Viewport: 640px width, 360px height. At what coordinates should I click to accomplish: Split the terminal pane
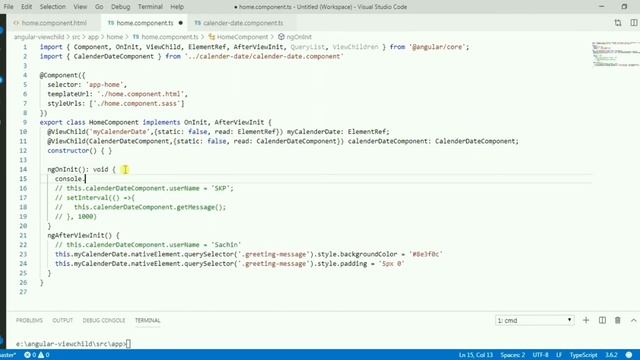[602, 320]
